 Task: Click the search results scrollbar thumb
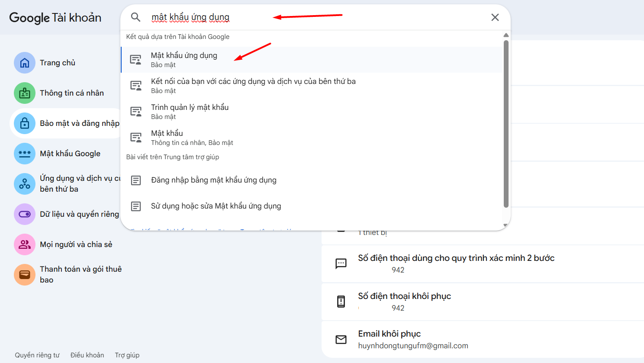pos(506,124)
